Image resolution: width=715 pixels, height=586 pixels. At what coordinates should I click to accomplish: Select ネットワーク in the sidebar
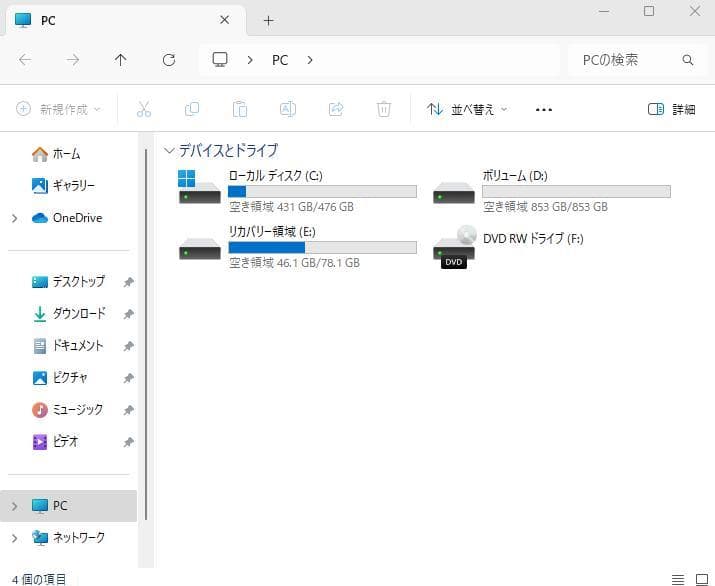tap(68, 538)
